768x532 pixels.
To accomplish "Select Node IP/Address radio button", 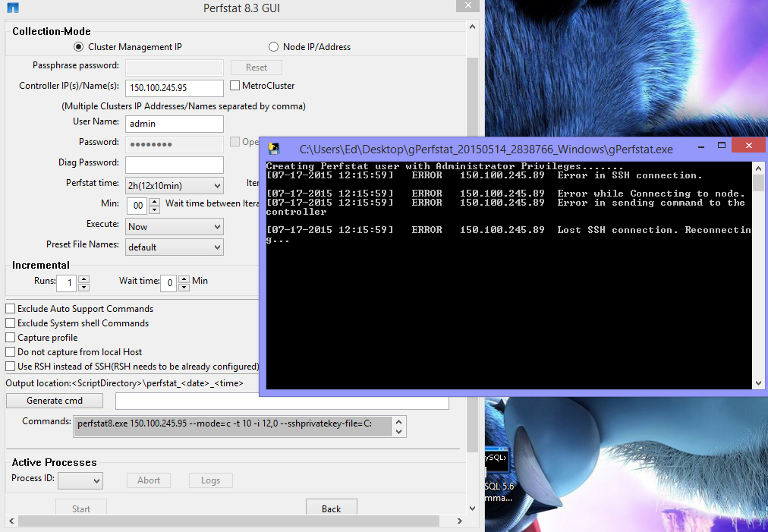I will pos(274,47).
